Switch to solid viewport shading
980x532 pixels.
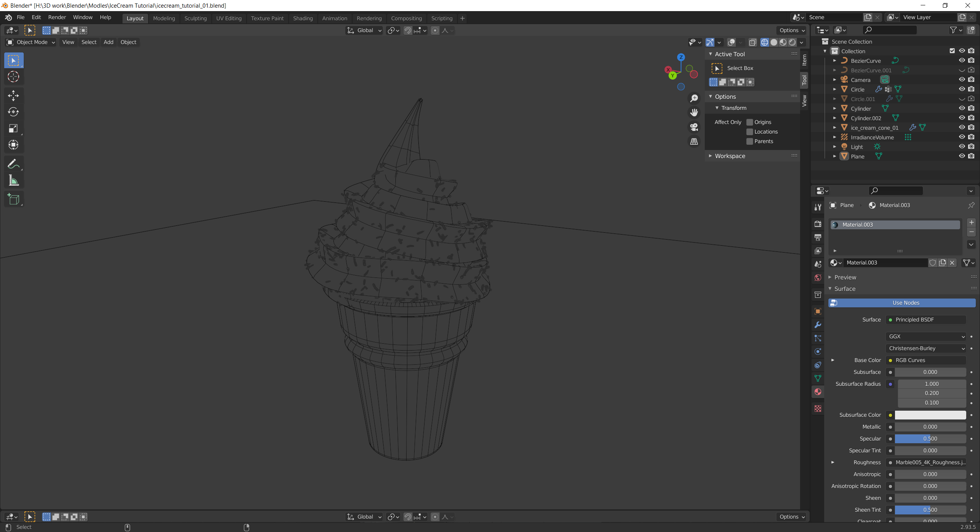pos(774,42)
